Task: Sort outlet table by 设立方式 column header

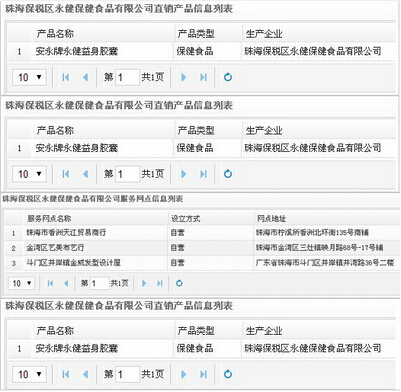Action: 185,219
